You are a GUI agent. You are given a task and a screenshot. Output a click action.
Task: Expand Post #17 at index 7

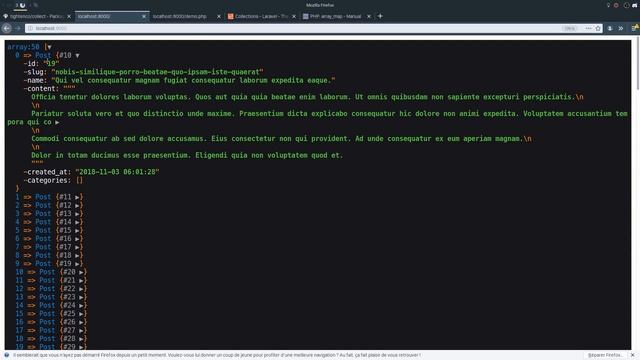(x=77, y=247)
